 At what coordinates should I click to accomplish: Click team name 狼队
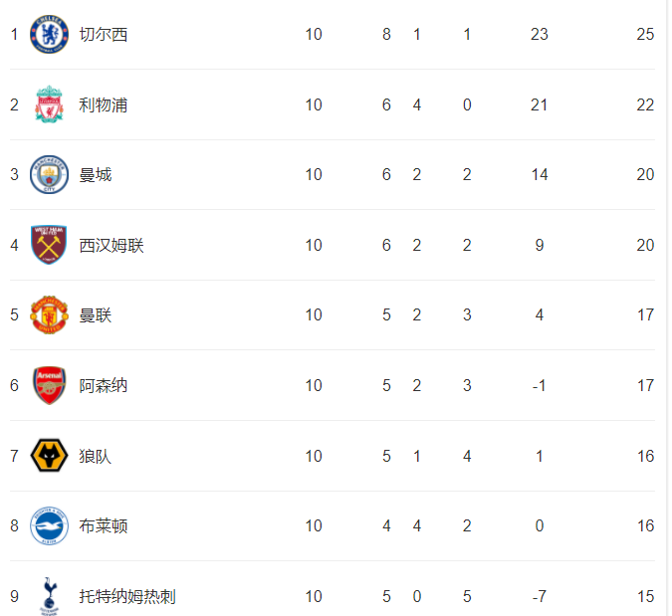pyautogui.click(x=96, y=456)
